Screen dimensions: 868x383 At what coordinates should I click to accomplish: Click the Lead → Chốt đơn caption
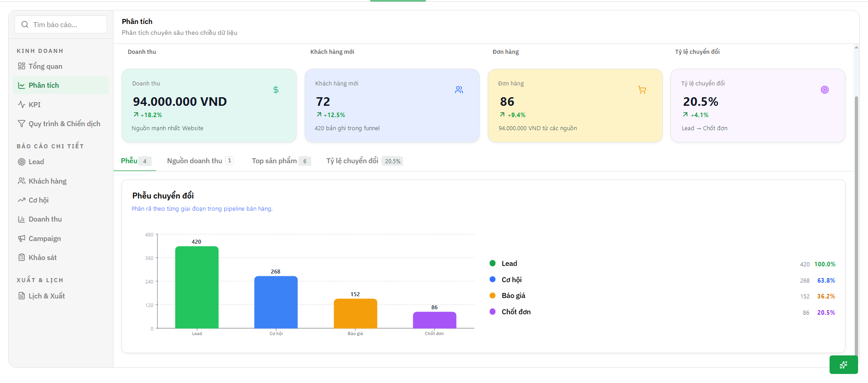[x=705, y=128]
